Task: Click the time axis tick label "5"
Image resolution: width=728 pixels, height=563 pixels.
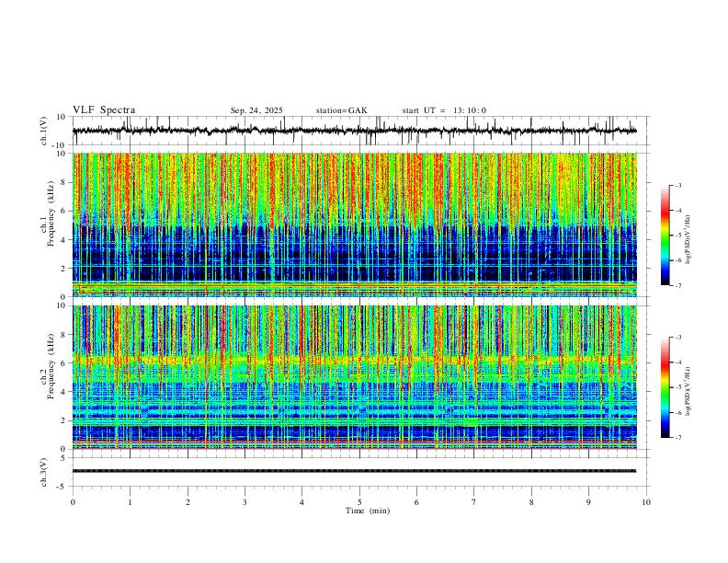Action: (x=359, y=502)
